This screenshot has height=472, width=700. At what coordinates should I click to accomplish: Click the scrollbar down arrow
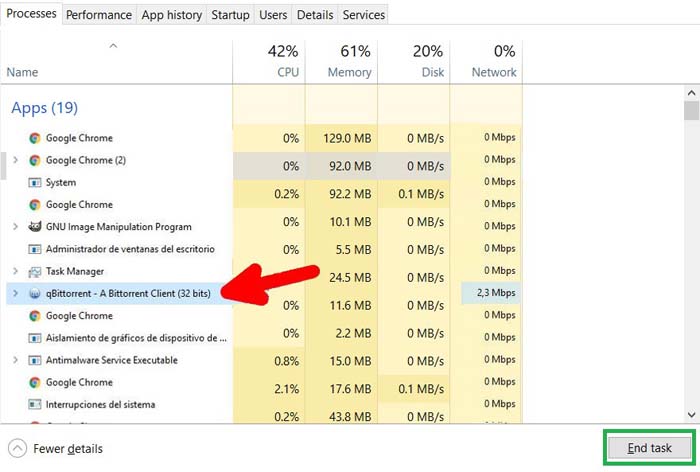click(x=691, y=415)
